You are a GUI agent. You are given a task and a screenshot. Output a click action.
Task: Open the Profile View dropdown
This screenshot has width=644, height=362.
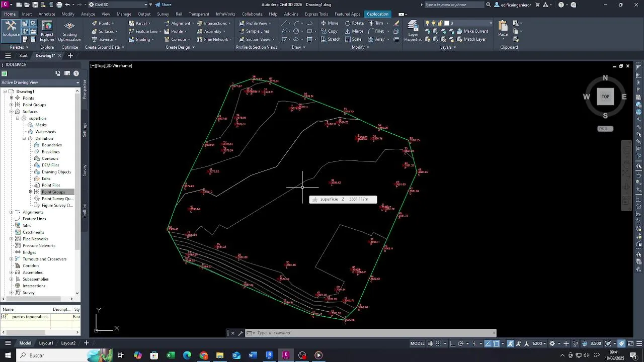256,23
